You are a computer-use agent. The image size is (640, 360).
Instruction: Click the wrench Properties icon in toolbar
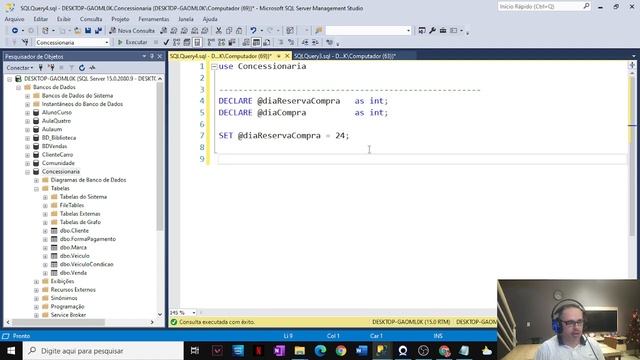click(432, 31)
